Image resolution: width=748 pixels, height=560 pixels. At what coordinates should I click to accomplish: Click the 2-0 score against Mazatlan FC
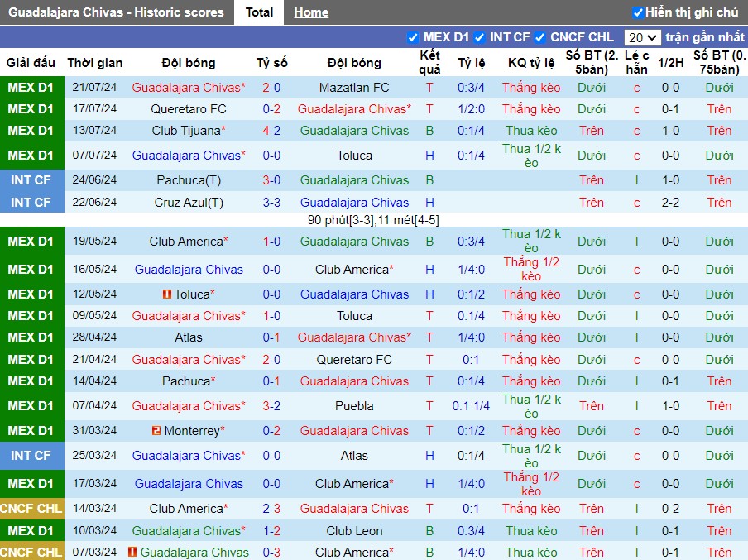(x=271, y=88)
